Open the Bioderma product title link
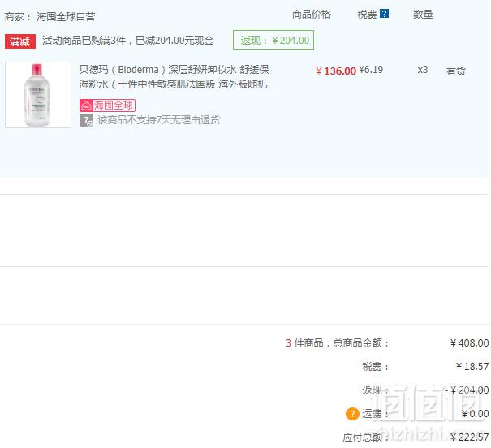 pyautogui.click(x=174, y=77)
